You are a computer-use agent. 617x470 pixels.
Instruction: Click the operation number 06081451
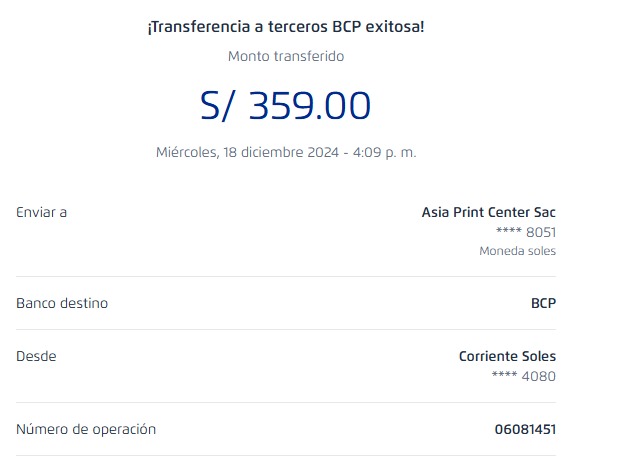[x=525, y=429]
